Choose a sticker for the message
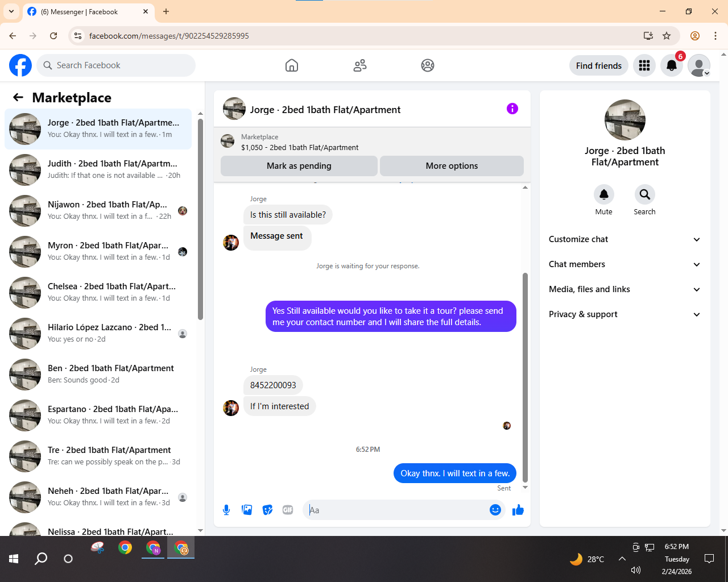 (267, 510)
